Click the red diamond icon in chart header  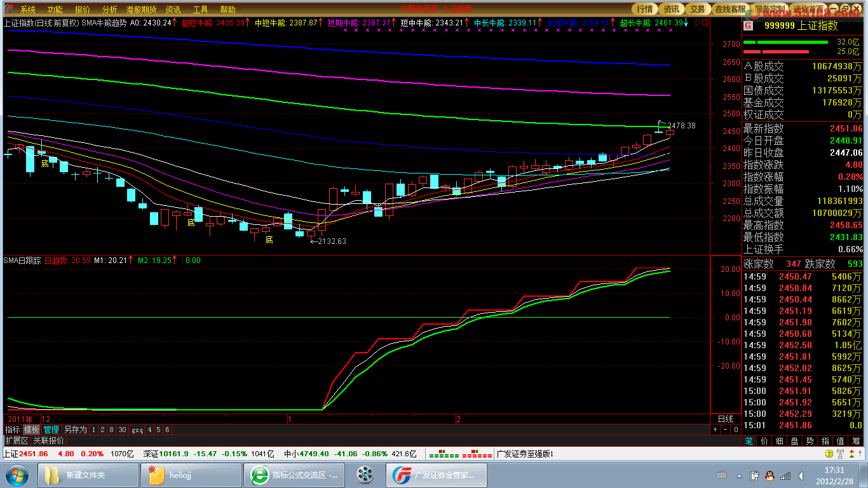(696, 22)
